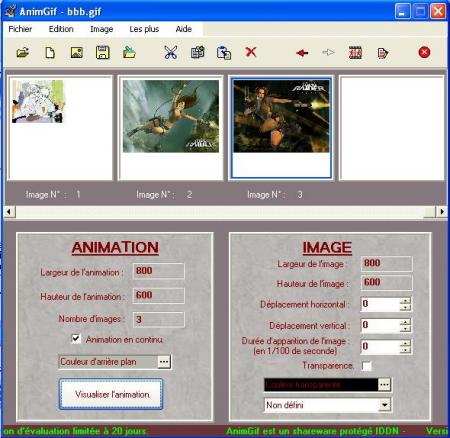450x438 pixels.
Task: Open the Aide menu
Action: 184,29
